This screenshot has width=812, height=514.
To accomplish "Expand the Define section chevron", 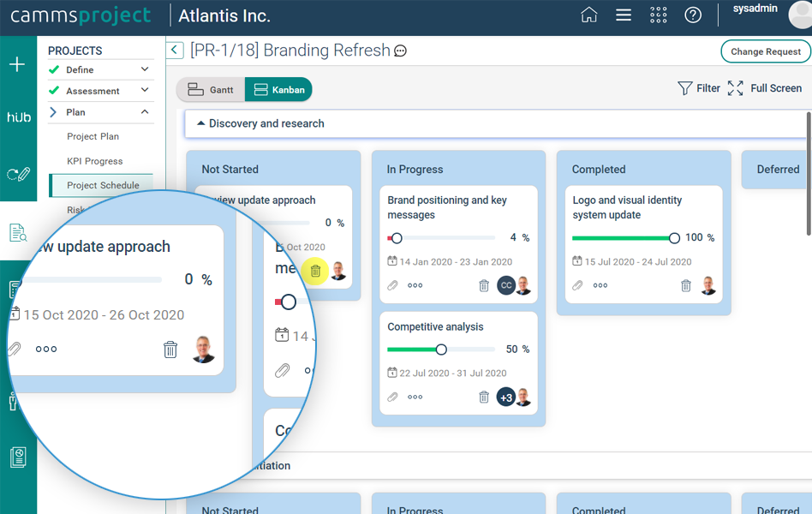I will coord(145,69).
